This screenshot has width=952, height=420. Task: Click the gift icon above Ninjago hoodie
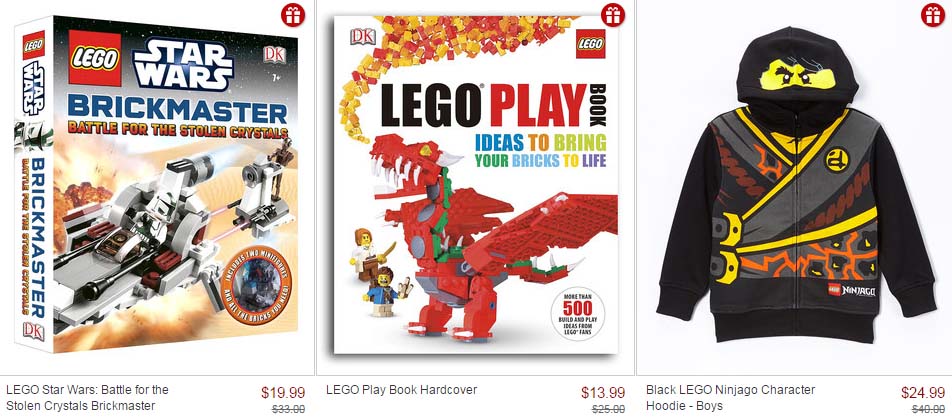coord(933,15)
